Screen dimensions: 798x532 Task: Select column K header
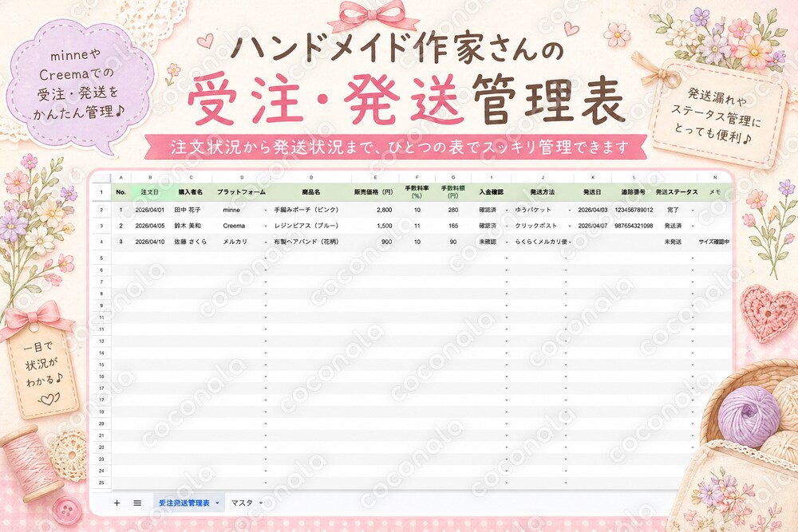pos(592,178)
